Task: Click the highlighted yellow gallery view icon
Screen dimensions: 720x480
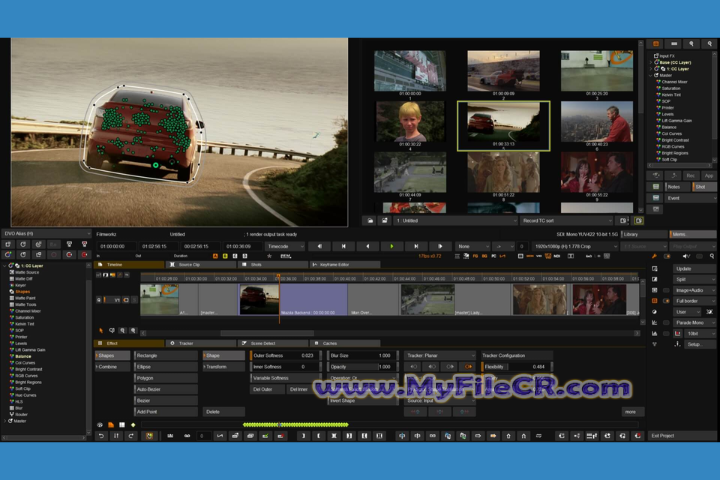Action: [x=638, y=220]
